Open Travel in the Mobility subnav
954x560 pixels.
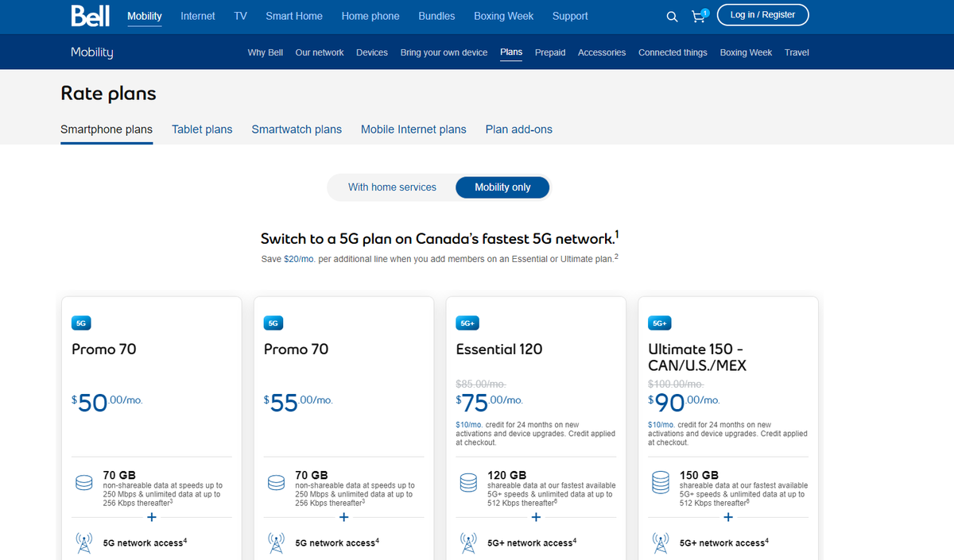point(797,52)
